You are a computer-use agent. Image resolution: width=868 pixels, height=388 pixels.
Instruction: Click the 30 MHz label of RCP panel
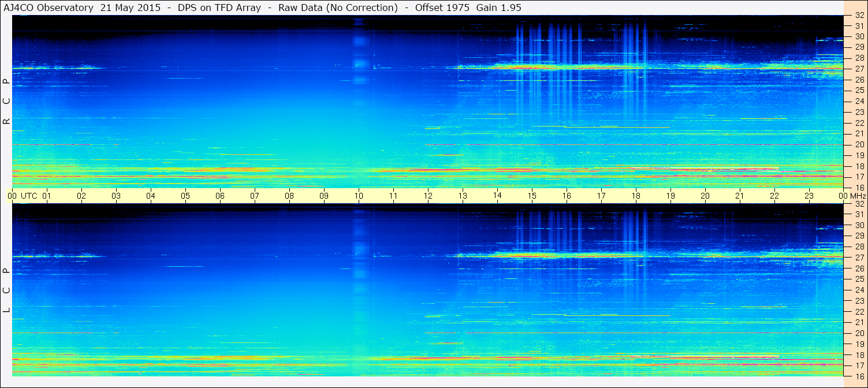(x=859, y=36)
